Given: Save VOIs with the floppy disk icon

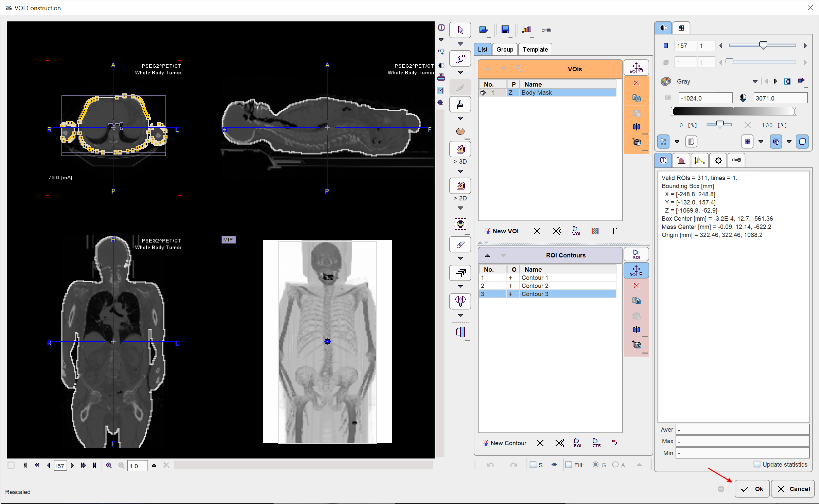Looking at the screenshot, I should coord(505,30).
